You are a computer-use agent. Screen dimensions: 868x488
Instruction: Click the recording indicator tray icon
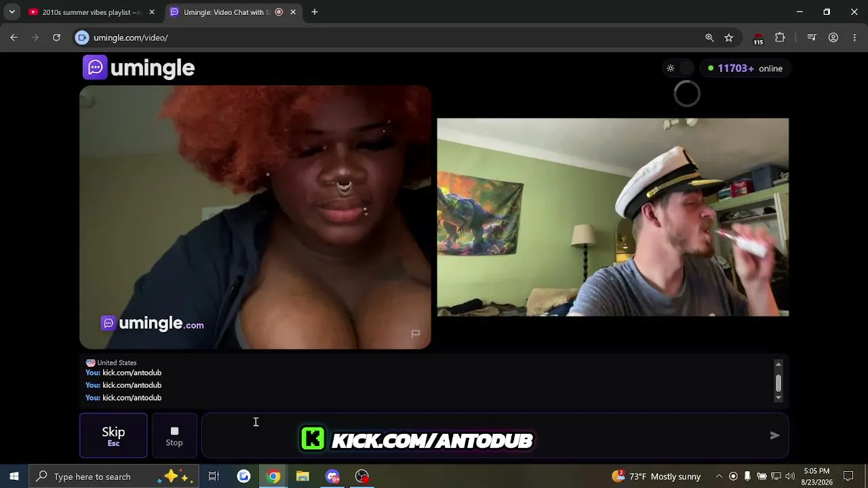[x=733, y=476]
